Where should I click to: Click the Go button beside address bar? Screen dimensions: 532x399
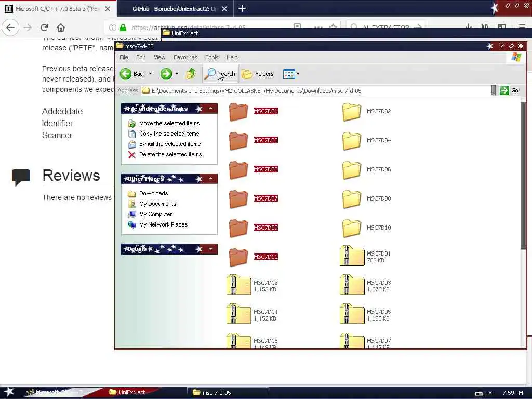point(509,90)
